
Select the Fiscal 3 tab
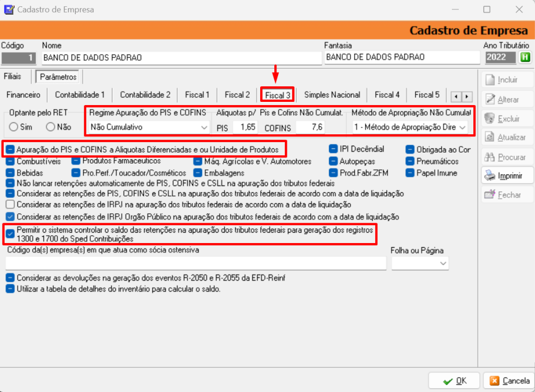coord(277,95)
